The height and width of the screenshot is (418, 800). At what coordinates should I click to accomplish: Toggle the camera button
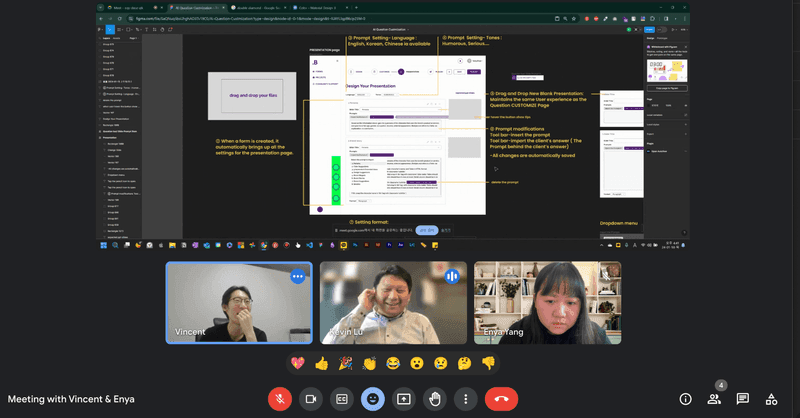(x=311, y=398)
